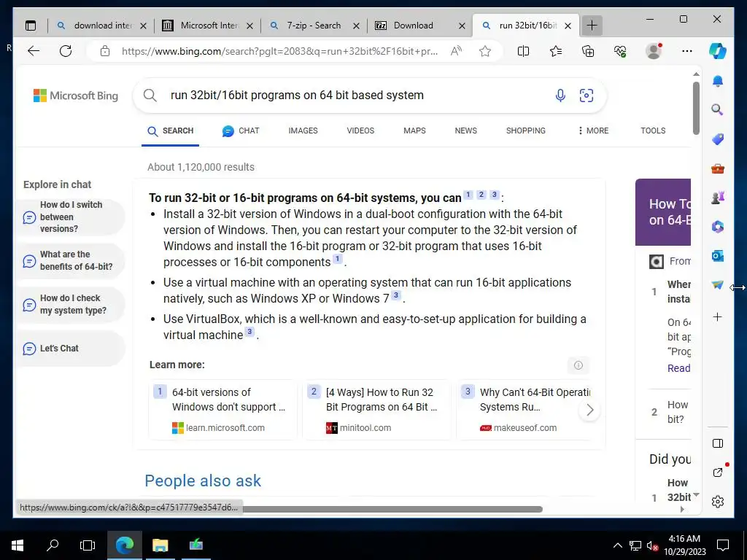Open the minitool.com source card
The image size is (747, 560).
click(x=376, y=410)
